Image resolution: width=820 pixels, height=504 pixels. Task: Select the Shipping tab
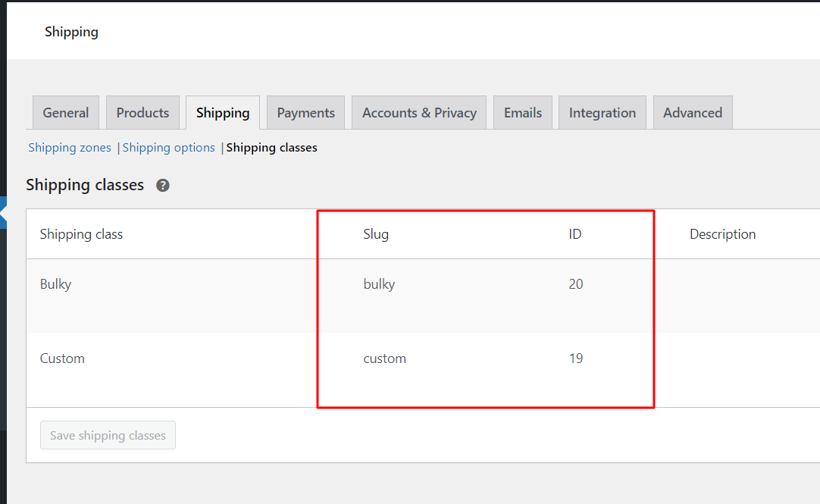[x=223, y=112]
